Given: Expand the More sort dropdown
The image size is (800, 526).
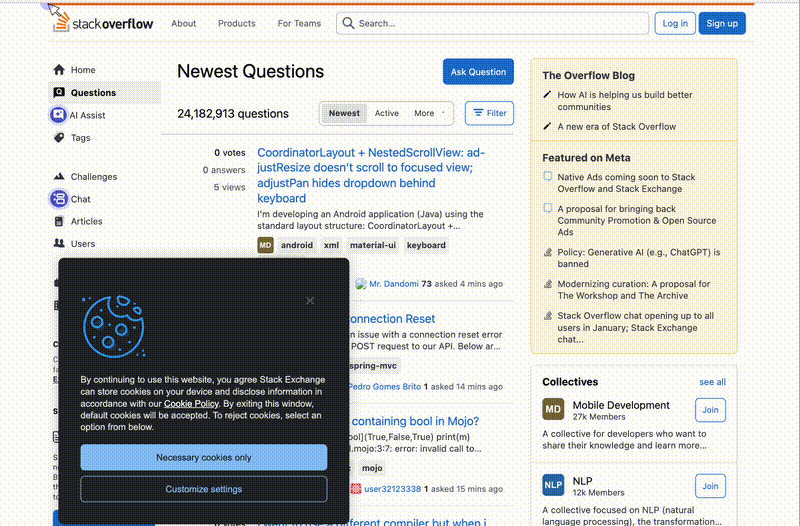Looking at the screenshot, I should click(429, 113).
